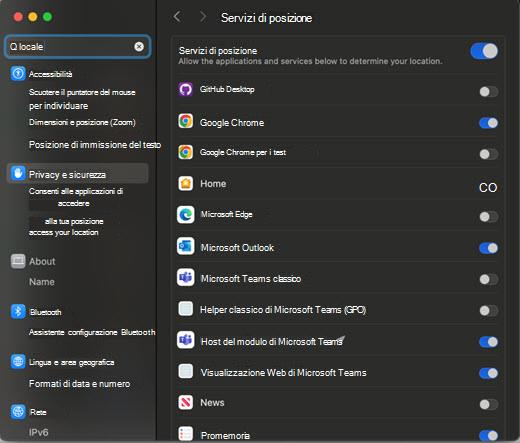
Task: Enable location for Google Chrome per i test
Action: click(489, 154)
